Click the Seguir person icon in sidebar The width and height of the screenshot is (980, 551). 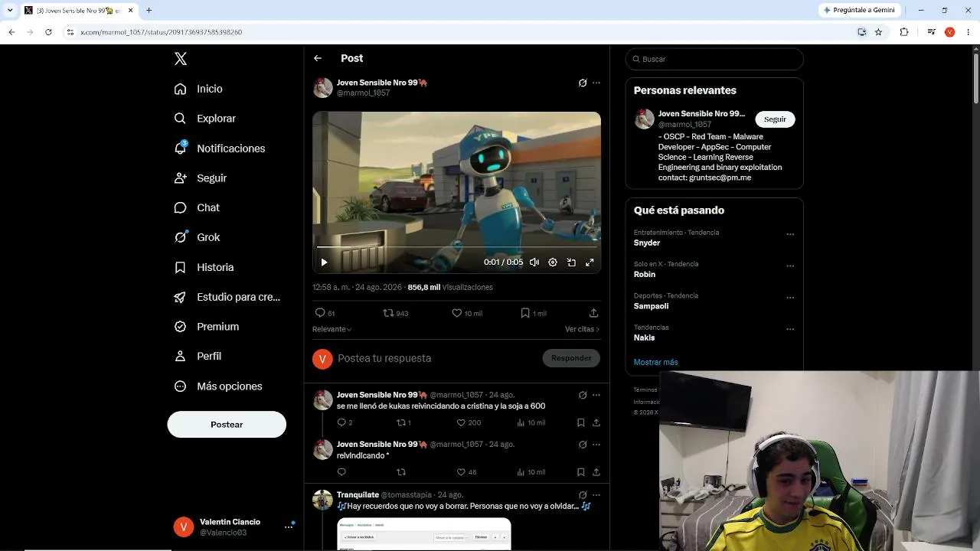pos(181,178)
